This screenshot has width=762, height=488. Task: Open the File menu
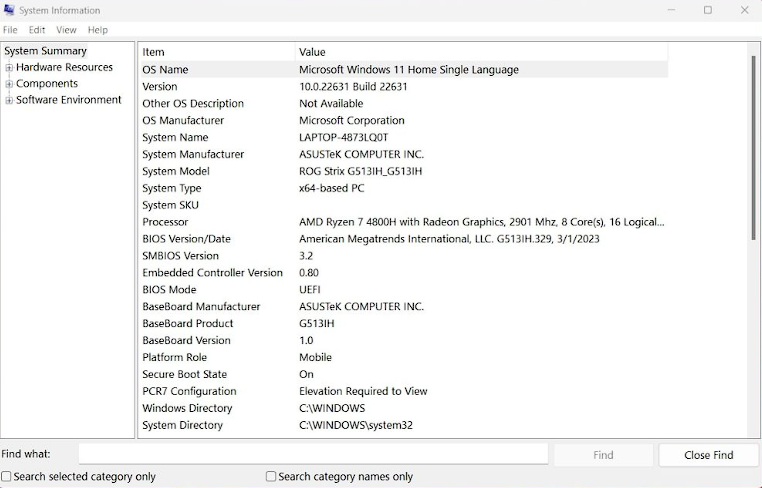(10, 30)
